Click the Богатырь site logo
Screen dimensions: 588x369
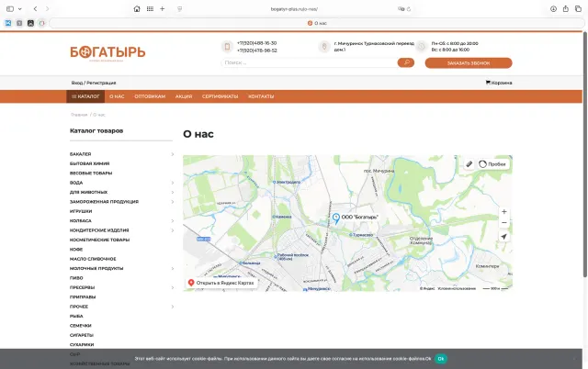[107, 53]
